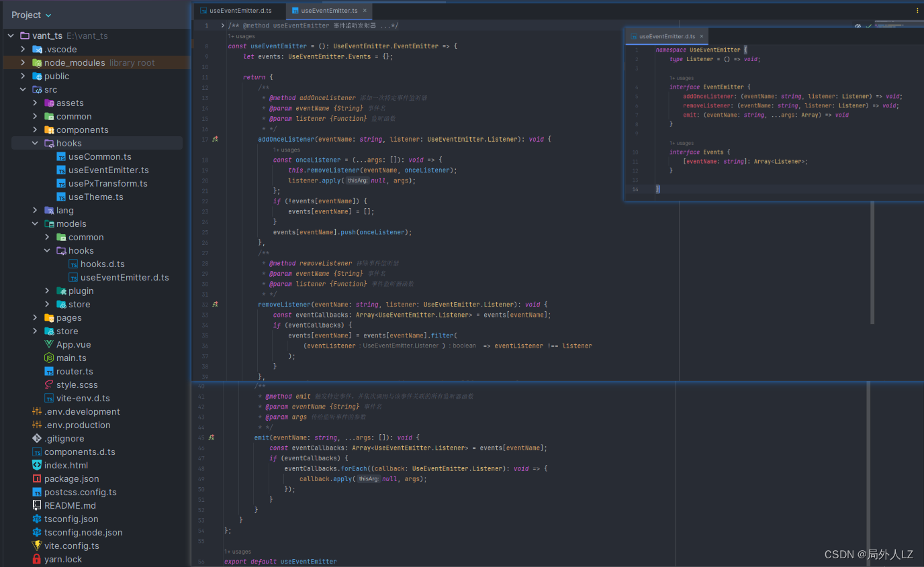Click the plugin folder puzzle icon

click(x=61, y=291)
